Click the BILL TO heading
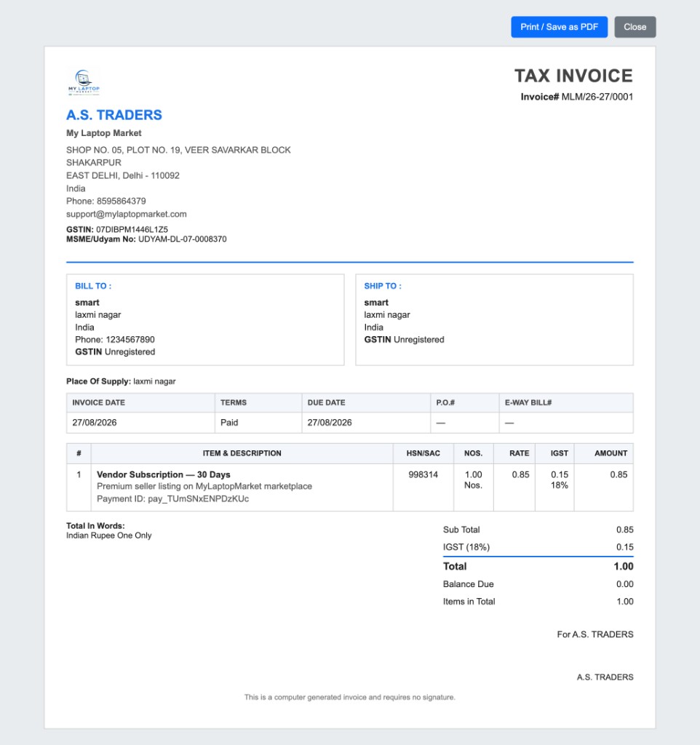This screenshot has width=700, height=745. [x=93, y=286]
